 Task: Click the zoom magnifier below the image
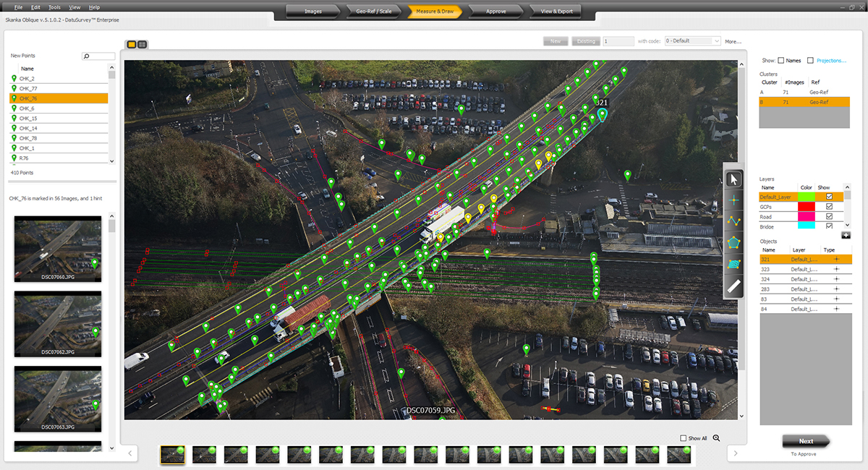(715, 437)
